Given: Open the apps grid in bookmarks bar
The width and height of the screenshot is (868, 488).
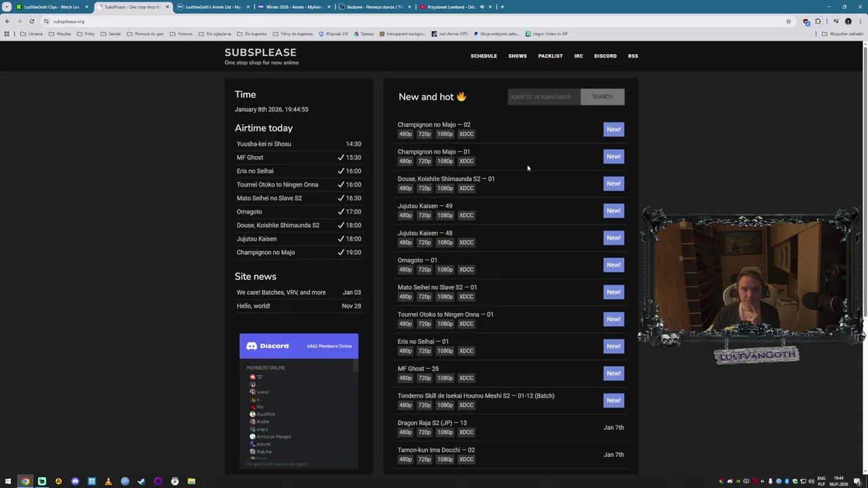Looking at the screenshot, I should click(x=7, y=34).
